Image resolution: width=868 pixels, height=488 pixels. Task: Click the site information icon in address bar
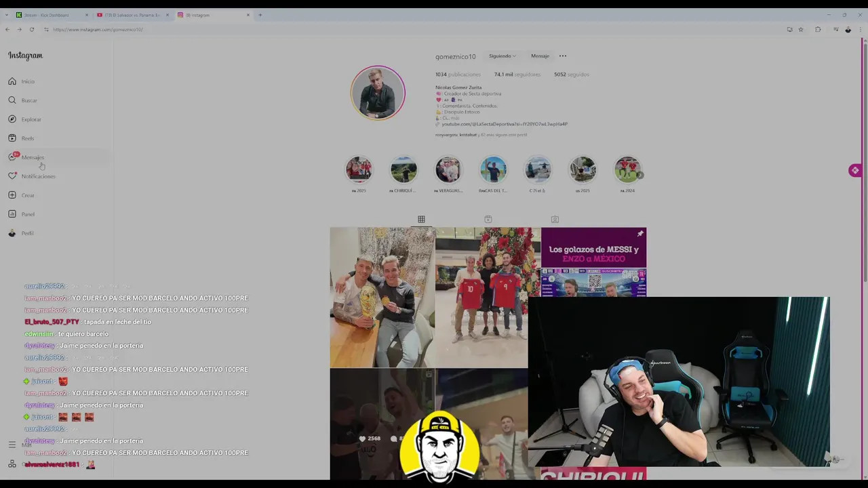[x=46, y=29]
